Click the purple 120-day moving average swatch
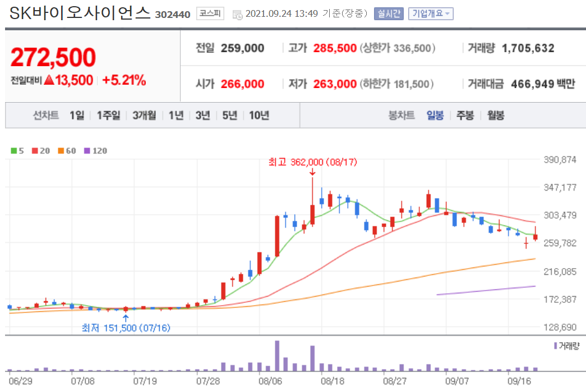This screenshot has width=586, height=392. (x=87, y=151)
